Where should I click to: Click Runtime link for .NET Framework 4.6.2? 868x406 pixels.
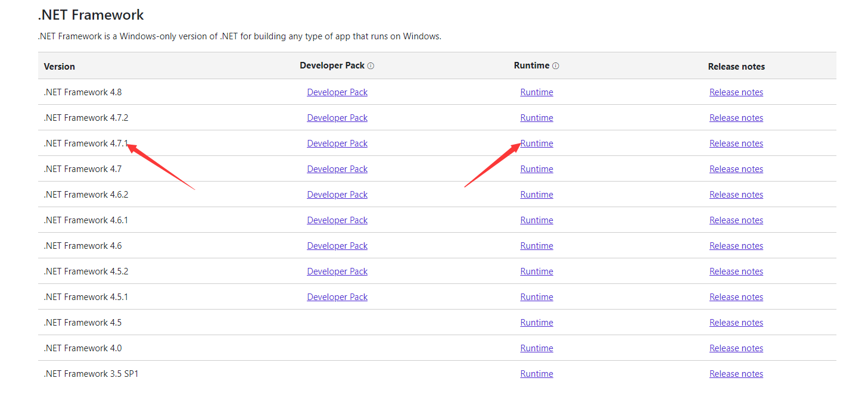[x=537, y=195]
